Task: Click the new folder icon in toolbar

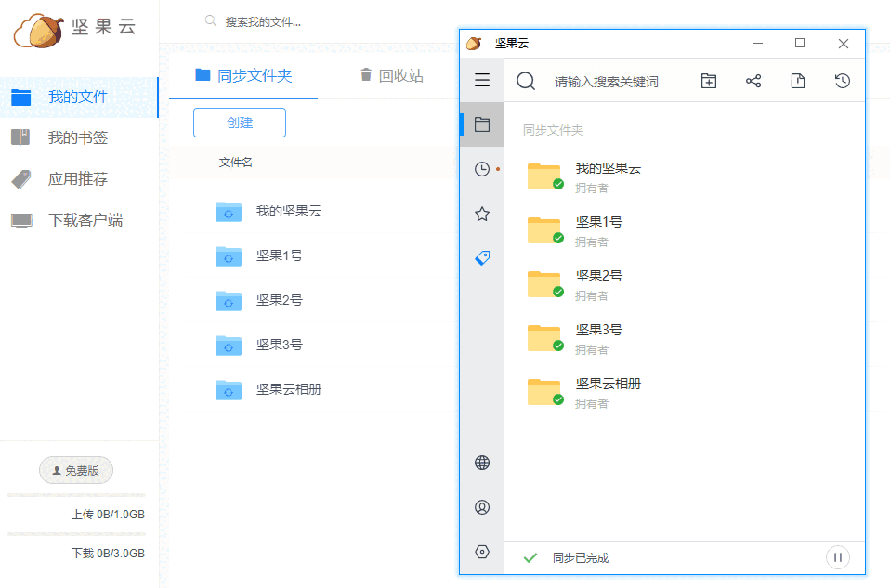Action: [708, 81]
